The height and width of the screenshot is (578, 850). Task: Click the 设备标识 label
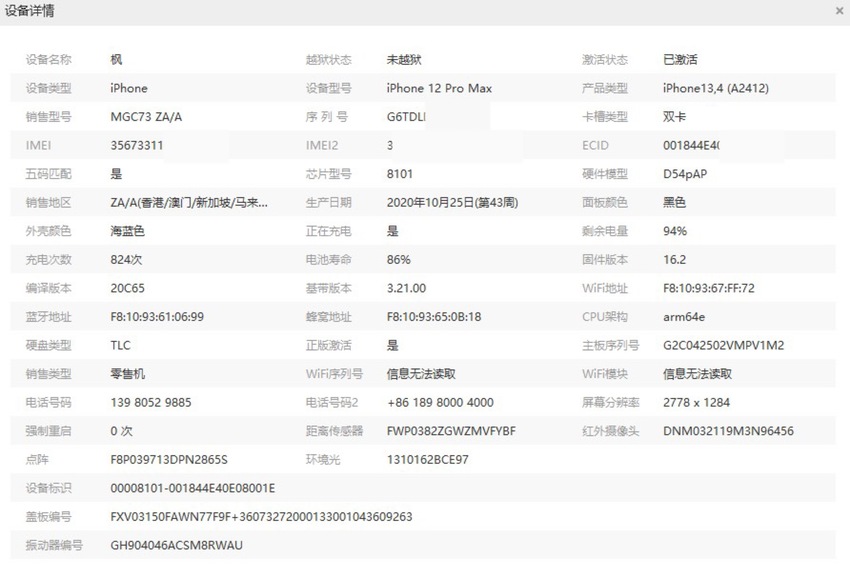pos(48,489)
